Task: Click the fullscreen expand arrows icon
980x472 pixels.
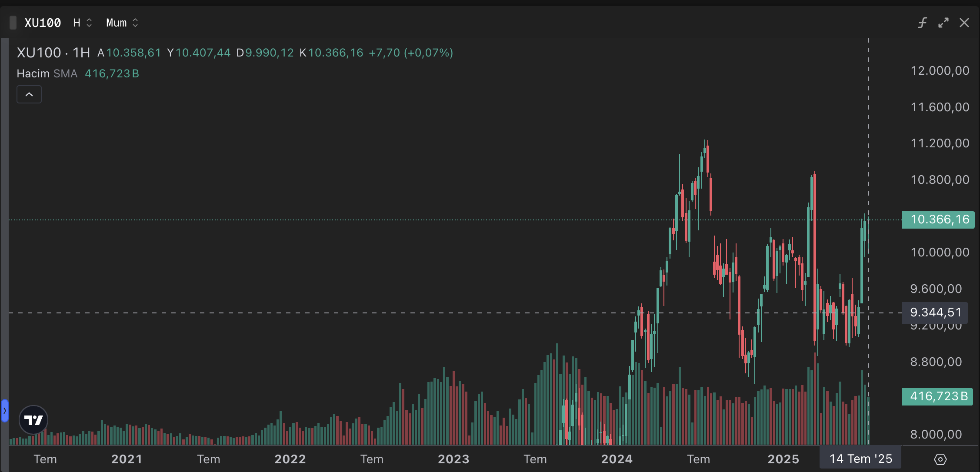Action: [943, 23]
